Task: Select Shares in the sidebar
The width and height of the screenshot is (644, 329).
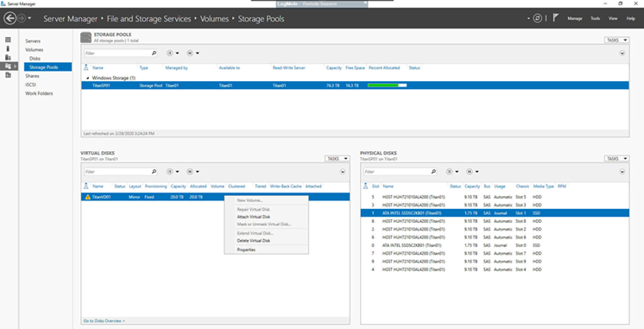Action: [x=32, y=76]
